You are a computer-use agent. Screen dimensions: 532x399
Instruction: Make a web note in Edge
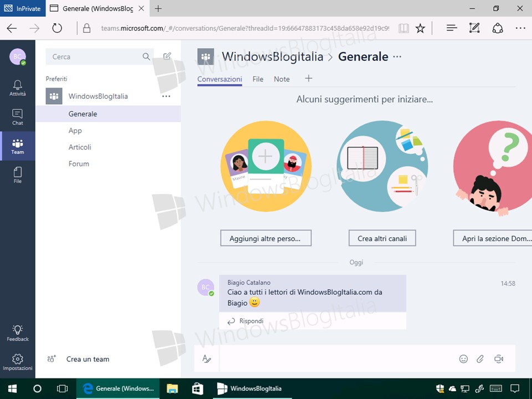click(474, 28)
